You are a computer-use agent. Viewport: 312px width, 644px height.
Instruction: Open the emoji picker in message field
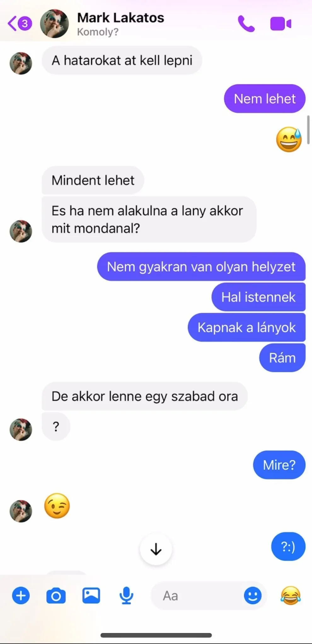(253, 596)
